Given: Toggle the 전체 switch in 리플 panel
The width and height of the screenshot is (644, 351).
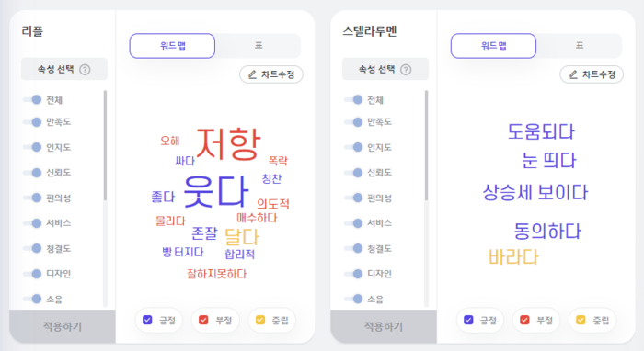Looking at the screenshot, I should click(32, 99).
